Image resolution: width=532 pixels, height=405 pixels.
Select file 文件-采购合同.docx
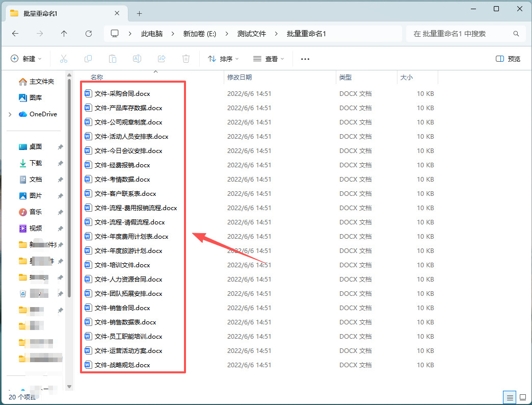point(117,94)
